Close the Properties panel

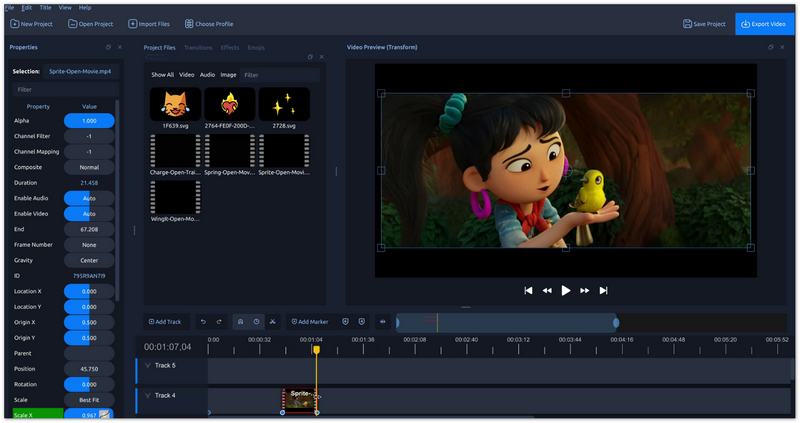[119, 47]
